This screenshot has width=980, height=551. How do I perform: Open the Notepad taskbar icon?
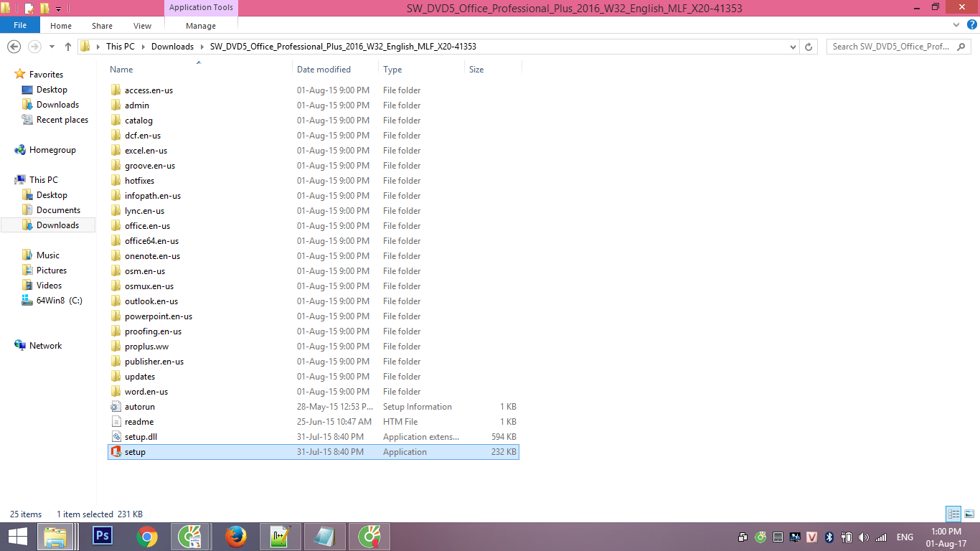point(324,537)
